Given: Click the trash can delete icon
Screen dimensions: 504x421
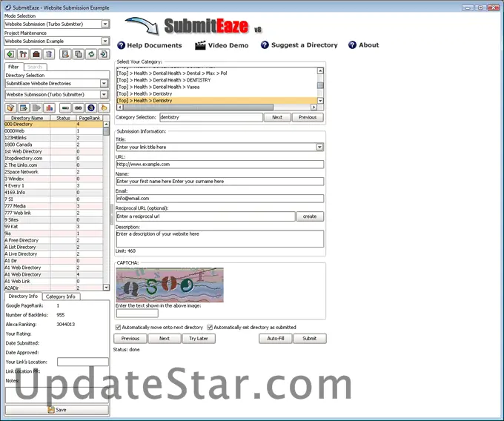Looking at the screenshot, I should [49, 54].
